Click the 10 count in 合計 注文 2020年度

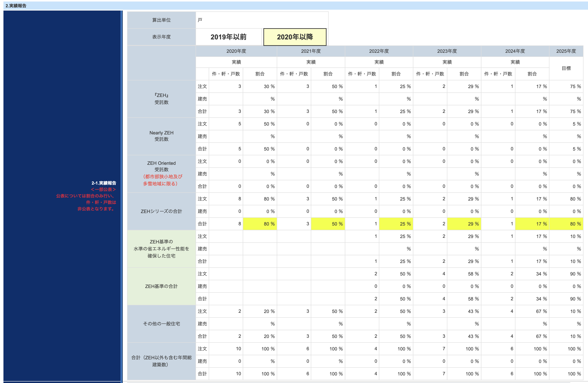(x=226, y=349)
